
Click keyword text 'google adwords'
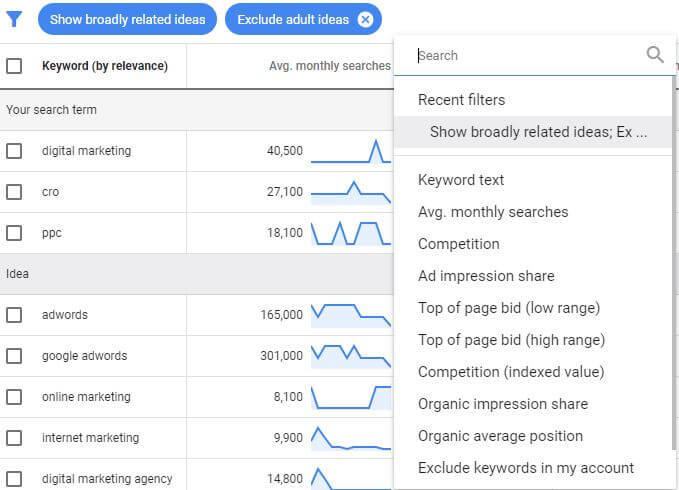84,356
